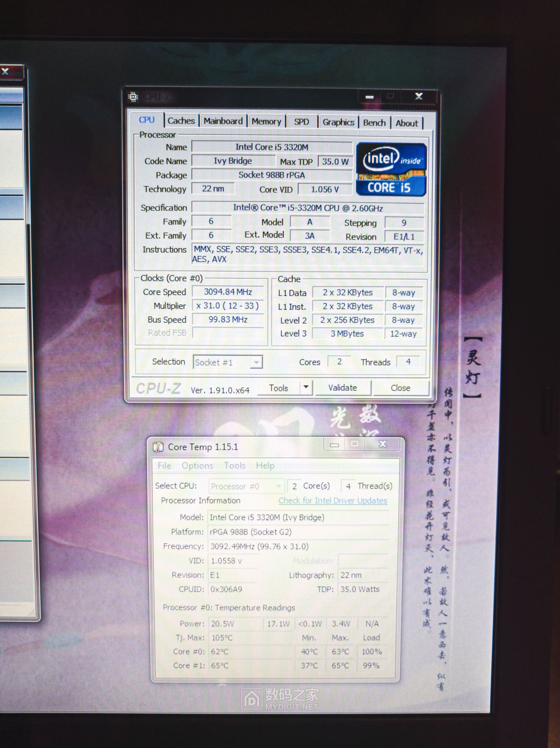The height and width of the screenshot is (748, 560).
Task: Open the Tools menu in Core Temp
Action: click(x=235, y=466)
